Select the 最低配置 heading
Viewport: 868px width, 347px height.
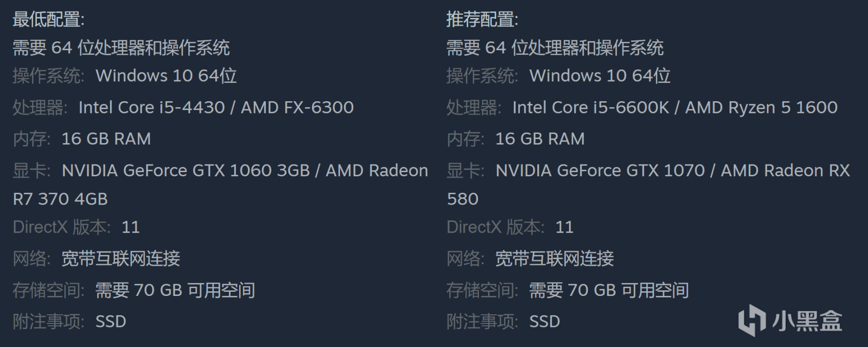[x=49, y=19]
